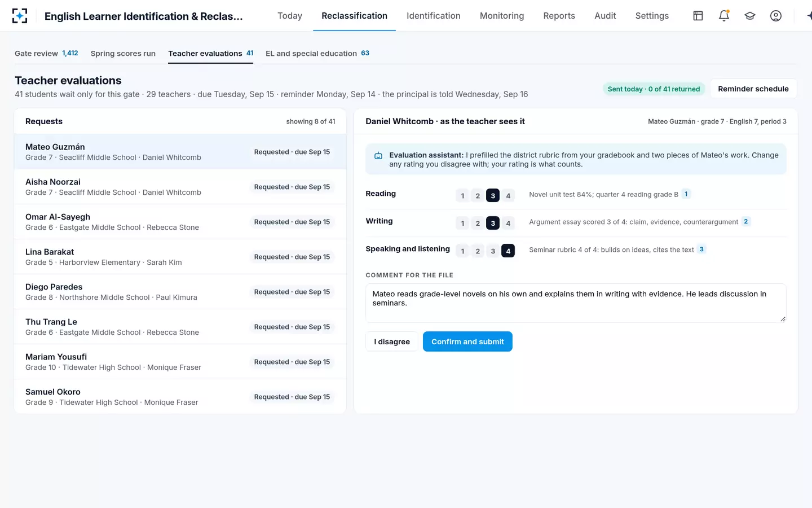Click the 'Sent today · 0 of 41 returned' badge
Screen dimensions: 812x508
click(654, 89)
